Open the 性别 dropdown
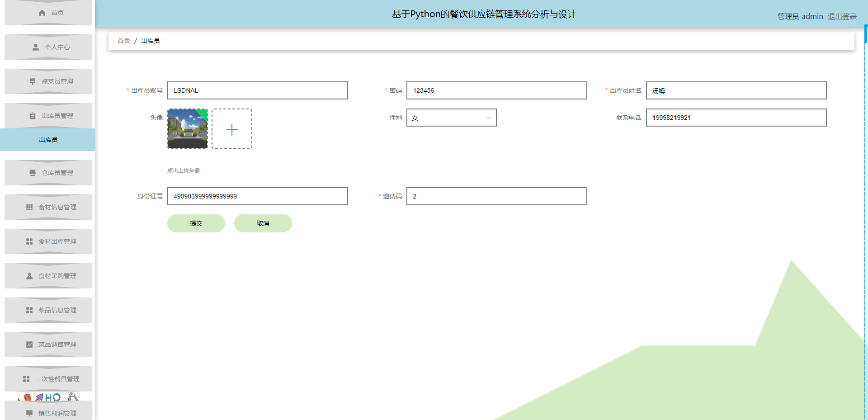Viewport: 868px width, 420px height. tap(452, 118)
